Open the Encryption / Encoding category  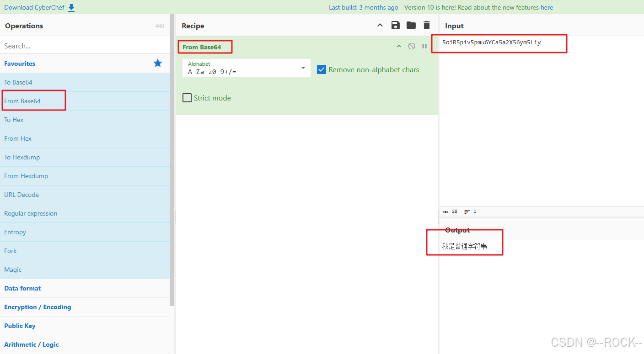(x=38, y=307)
